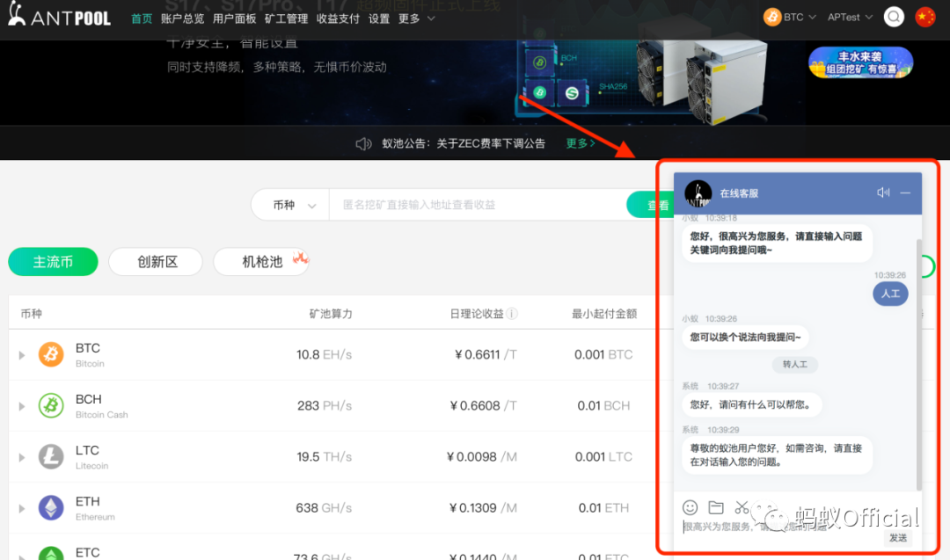Click the 最小起付金额 column header

tap(604, 314)
